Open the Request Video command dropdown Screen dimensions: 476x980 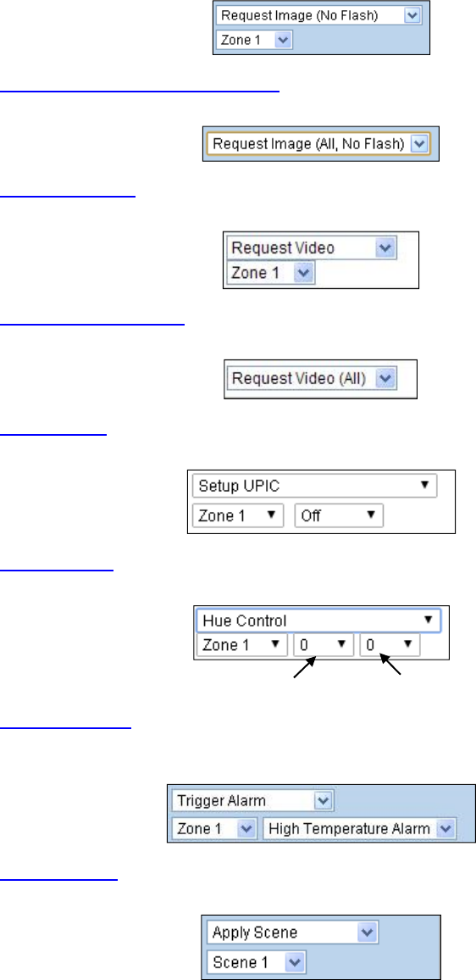click(312, 248)
